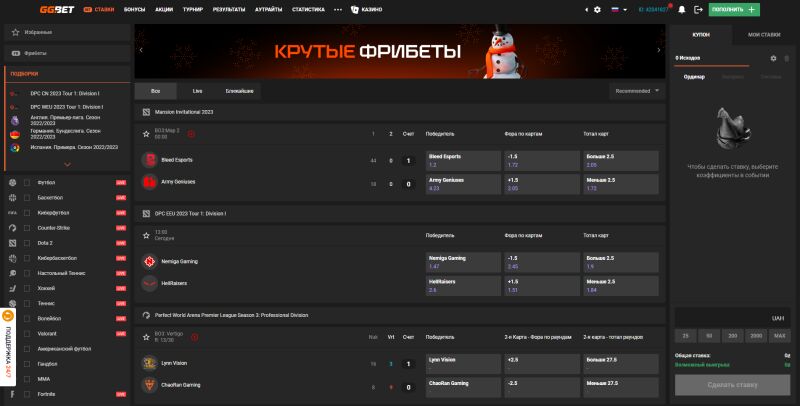This screenshot has height=406, width=800.
Task: Click the ChaoRan Gaming team logo
Action: tap(149, 385)
